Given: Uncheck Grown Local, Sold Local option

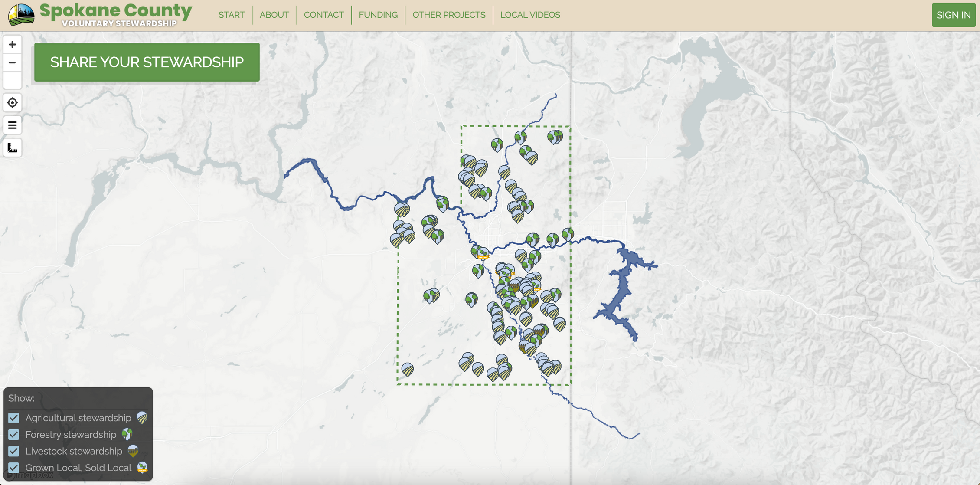Looking at the screenshot, I should 14,468.
